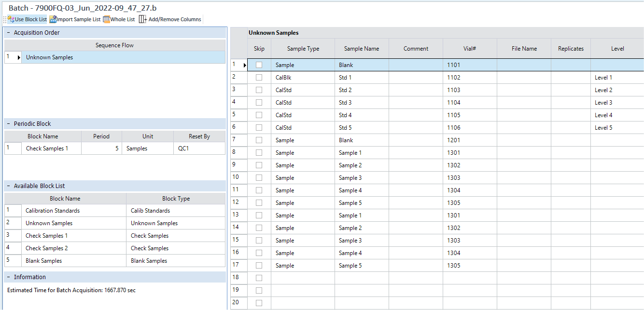The height and width of the screenshot is (310, 644).
Task: Click the File Name column header
Action: click(x=524, y=49)
